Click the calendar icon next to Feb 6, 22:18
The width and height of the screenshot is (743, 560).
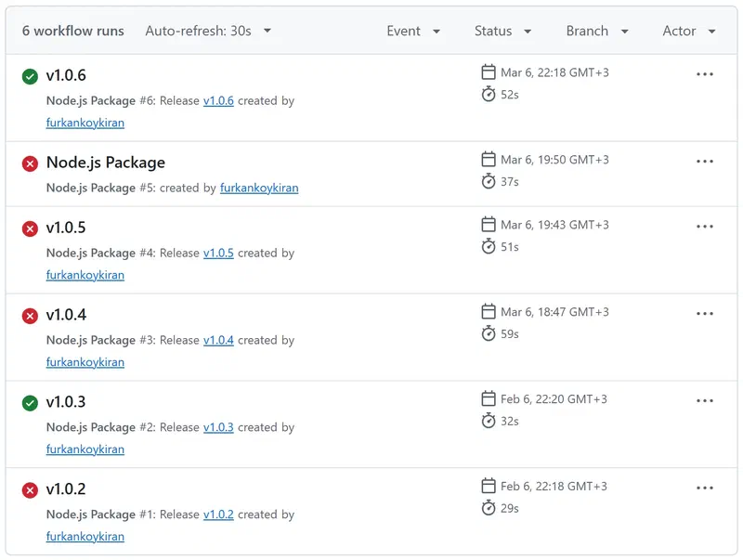coord(489,486)
